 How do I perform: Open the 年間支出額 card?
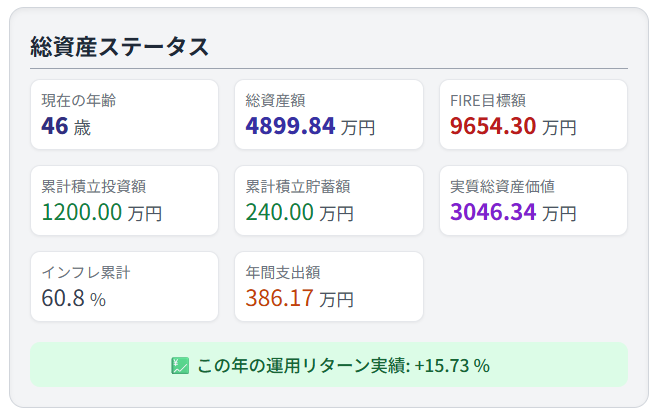pos(329,287)
